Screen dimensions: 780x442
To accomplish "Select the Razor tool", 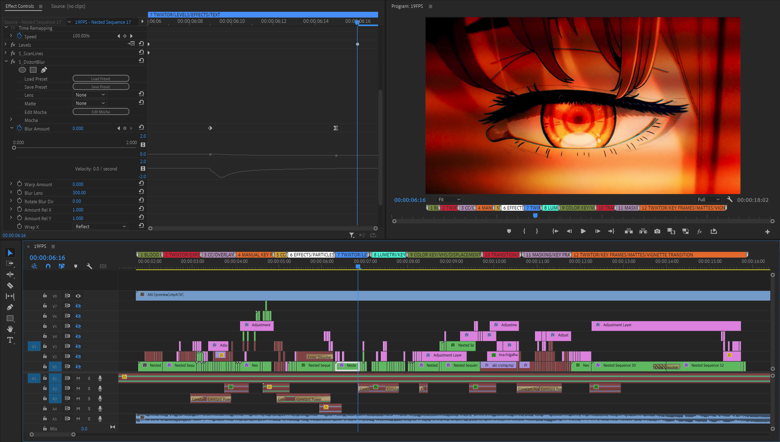I will click(10, 285).
